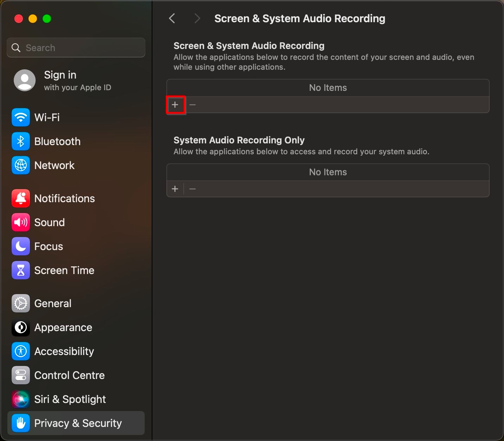
Task: Add app to System Audio Recording Only
Action: click(175, 189)
